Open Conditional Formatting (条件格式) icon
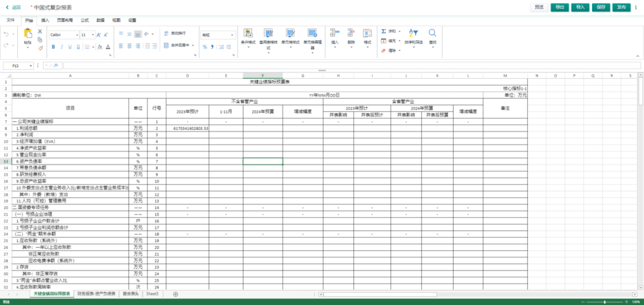Screen dimensions: 644x305 pyautogui.click(x=248, y=33)
